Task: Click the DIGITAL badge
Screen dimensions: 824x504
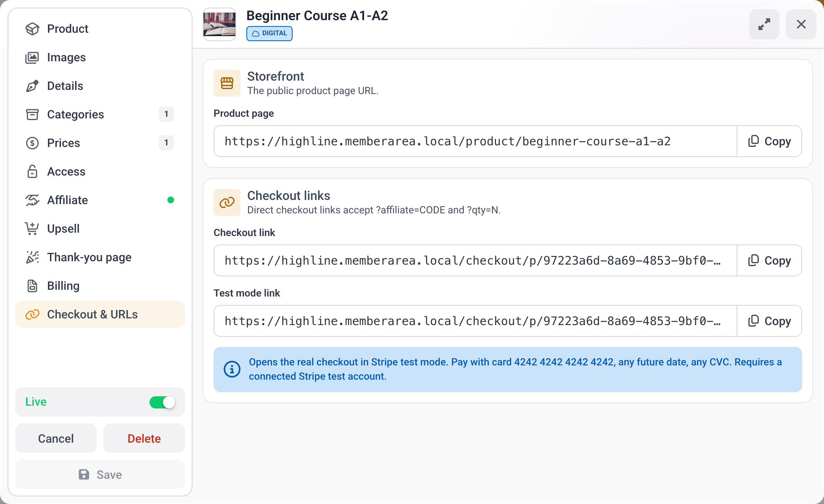Action: (x=269, y=33)
